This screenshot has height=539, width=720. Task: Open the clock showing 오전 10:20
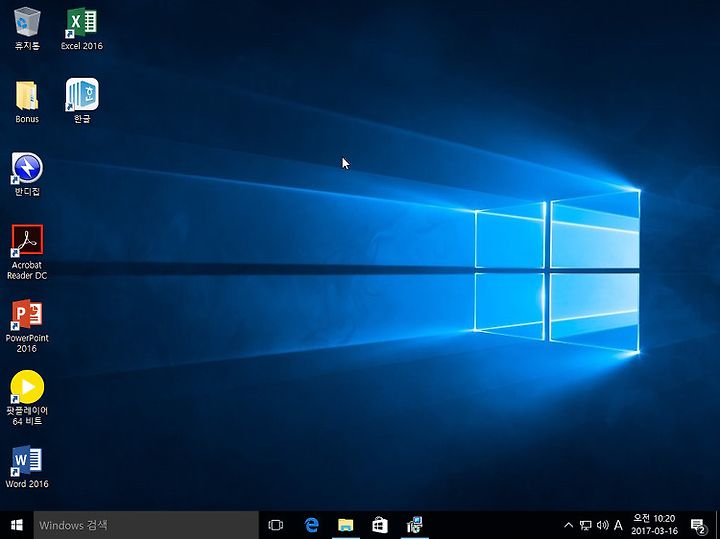tap(654, 525)
